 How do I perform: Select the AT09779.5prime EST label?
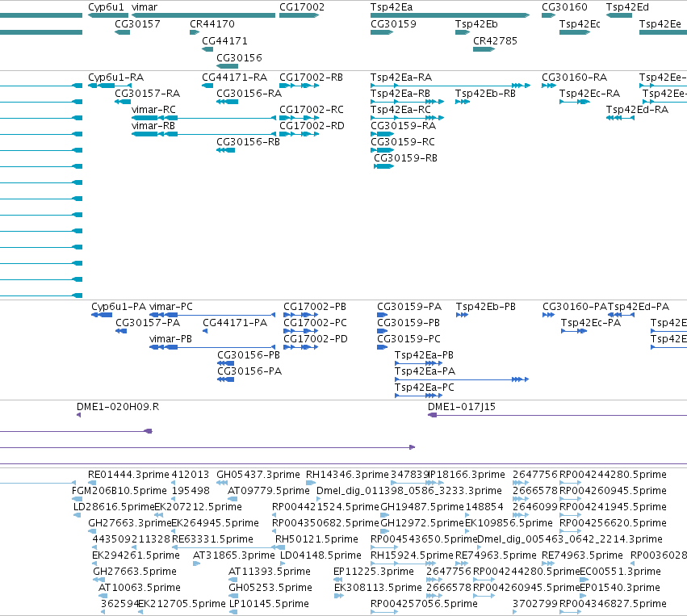(x=269, y=491)
